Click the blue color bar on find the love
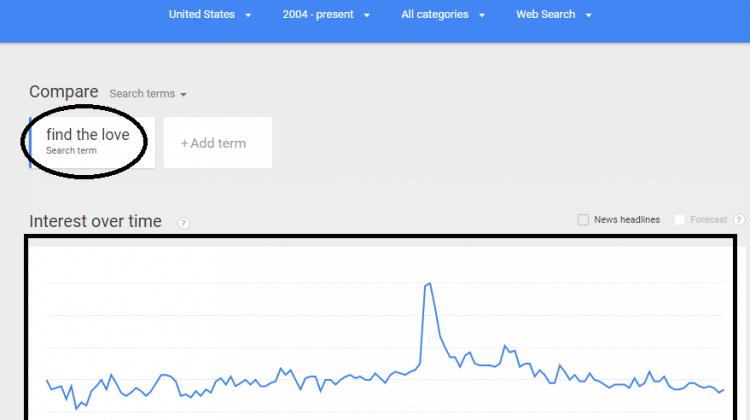The height and width of the screenshot is (420, 750). [31, 142]
